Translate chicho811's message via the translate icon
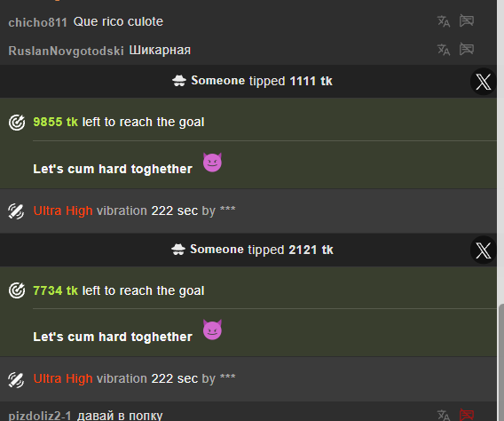 coord(444,21)
